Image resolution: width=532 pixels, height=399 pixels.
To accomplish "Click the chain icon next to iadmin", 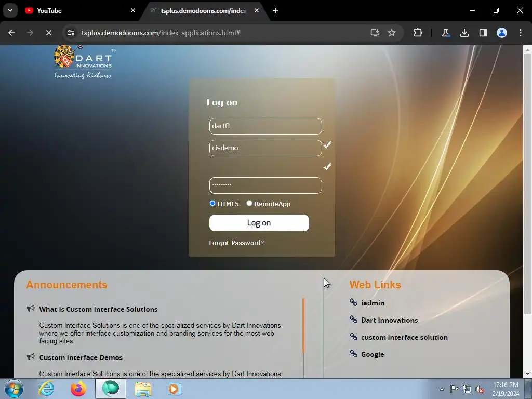I will (x=353, y=302).
